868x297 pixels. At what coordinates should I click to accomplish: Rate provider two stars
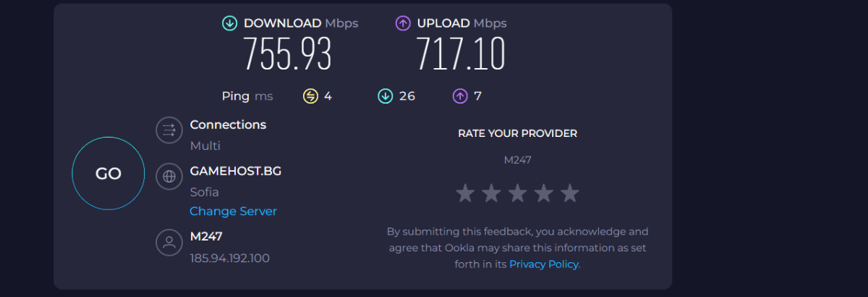pos(491,193)
